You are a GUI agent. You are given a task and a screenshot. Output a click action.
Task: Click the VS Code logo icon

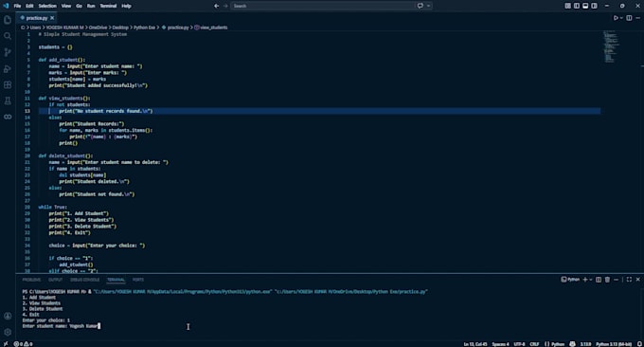[x=6, y=6]
